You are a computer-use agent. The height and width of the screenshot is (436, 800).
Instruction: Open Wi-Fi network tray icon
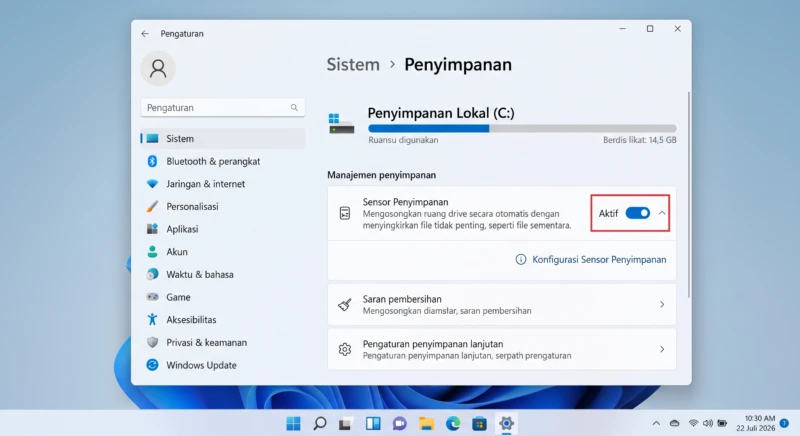point(693,423)
